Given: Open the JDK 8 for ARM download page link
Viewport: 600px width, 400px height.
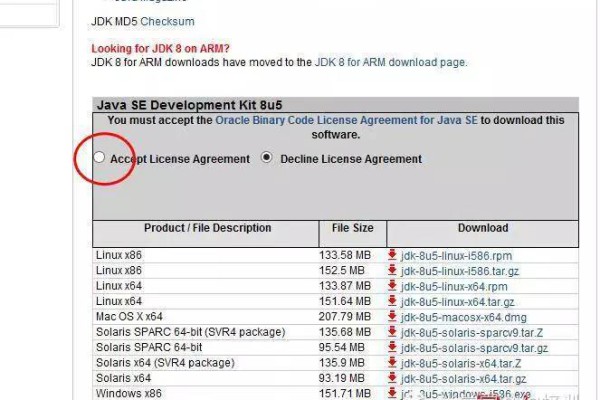Looking at the screenshot, I should point(390,62).
